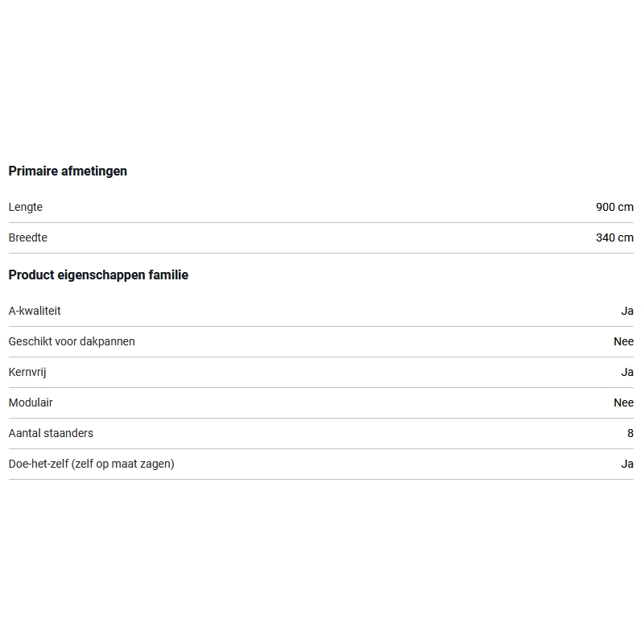Screen dimensions: 644x644
Task: Click Product eigenschappen familie heading
Action: click(98, 275)
